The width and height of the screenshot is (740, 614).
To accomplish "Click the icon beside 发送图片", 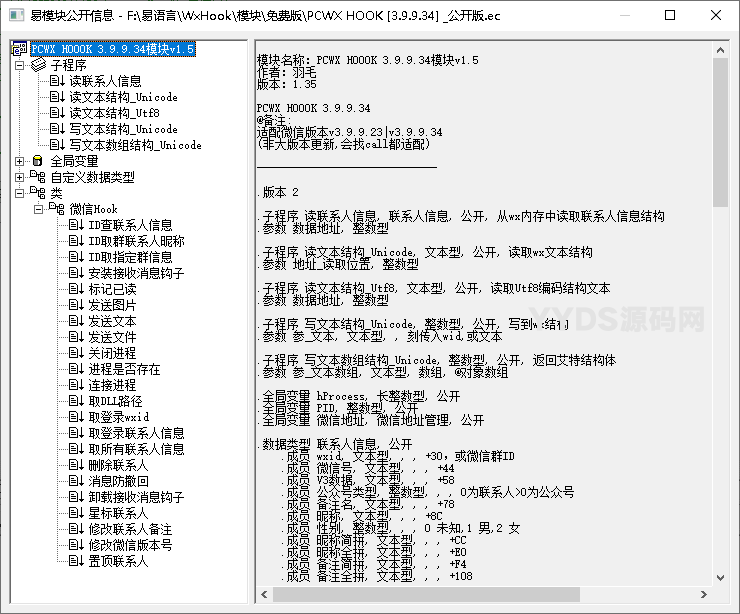I will tap(76, 305).
